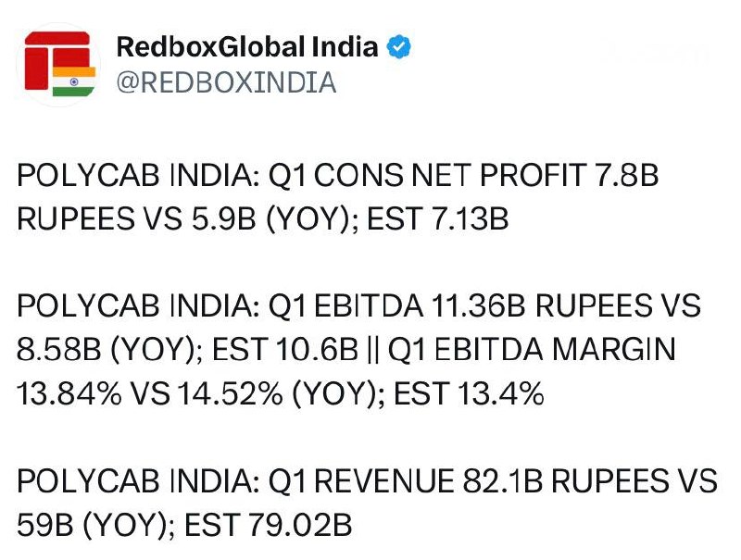Click the Q1 CONS NET PROFIT 7.8B text

tap(464, 175)
